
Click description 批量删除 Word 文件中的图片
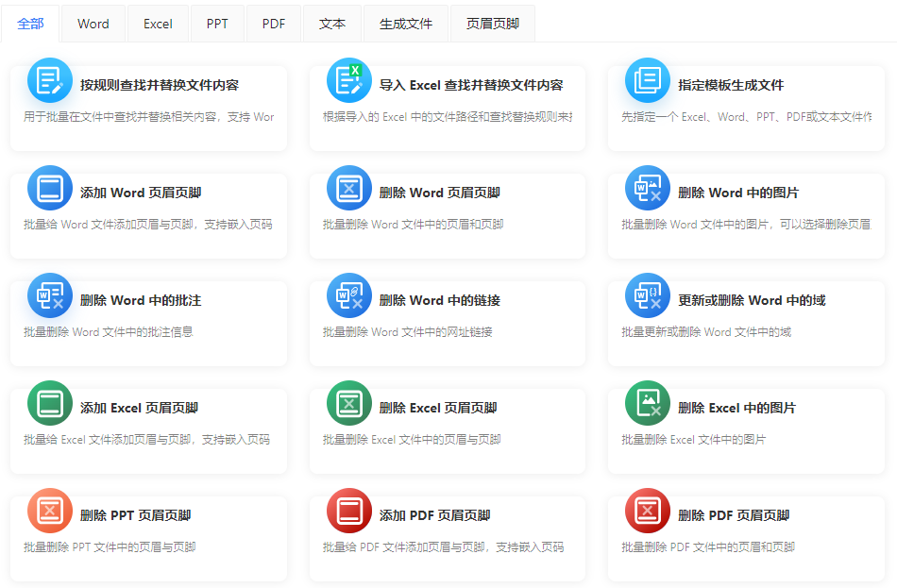coord(747,225)
